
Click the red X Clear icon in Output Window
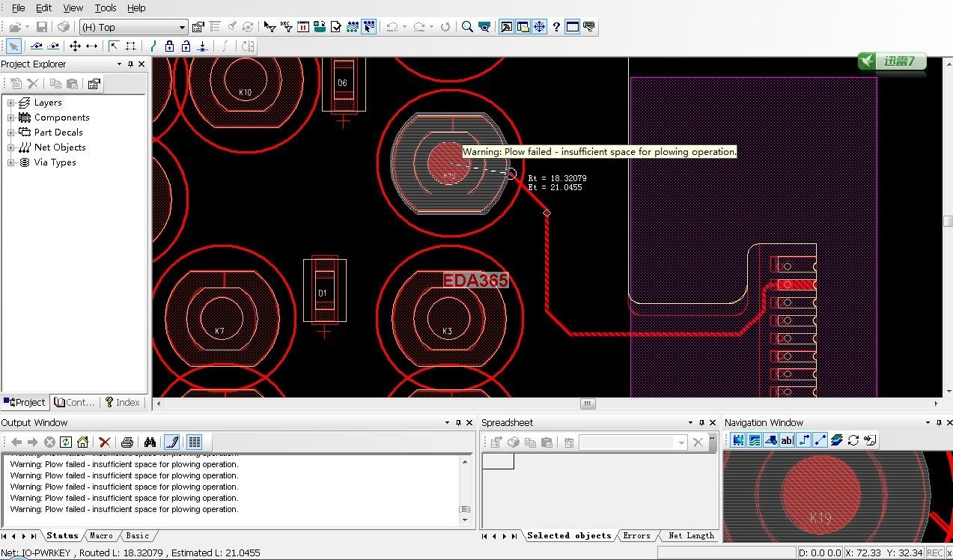(x=105, y=442)
